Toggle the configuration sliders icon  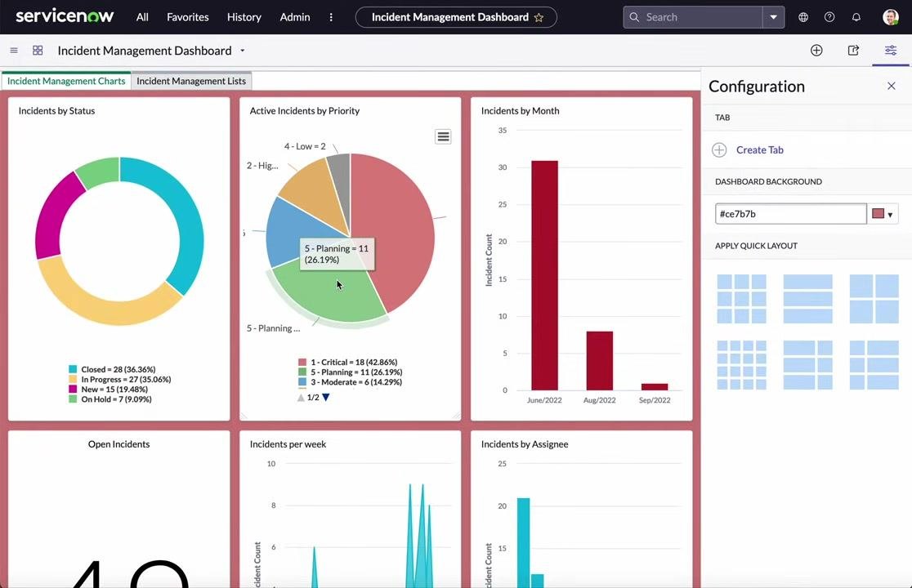891,51
